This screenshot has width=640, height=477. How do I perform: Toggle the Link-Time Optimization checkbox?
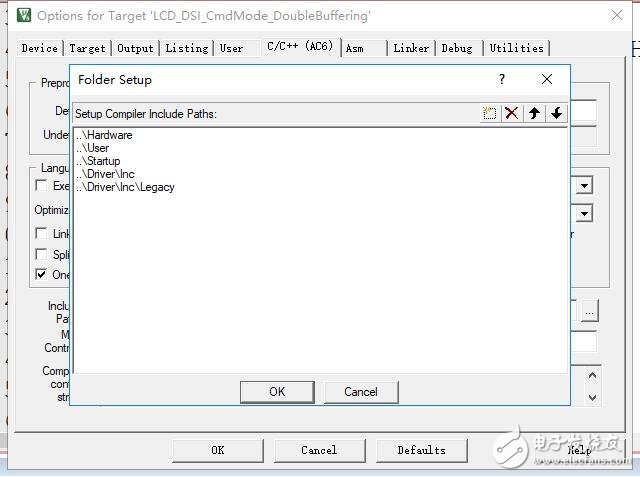click(x=41, y=233)
